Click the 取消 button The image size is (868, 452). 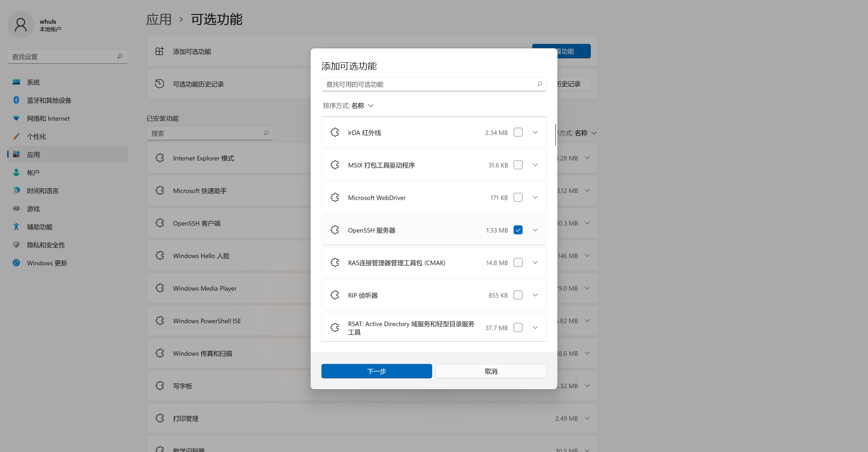point(491,371)
